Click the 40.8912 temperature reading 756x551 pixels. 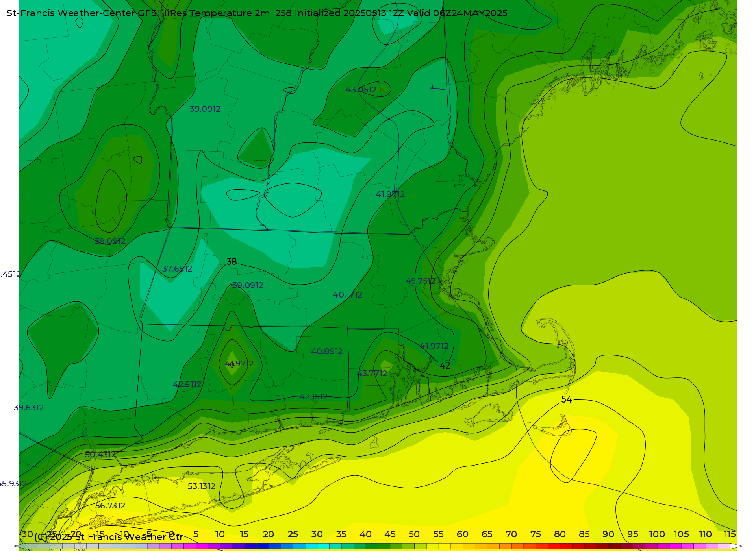click(327, 351)
